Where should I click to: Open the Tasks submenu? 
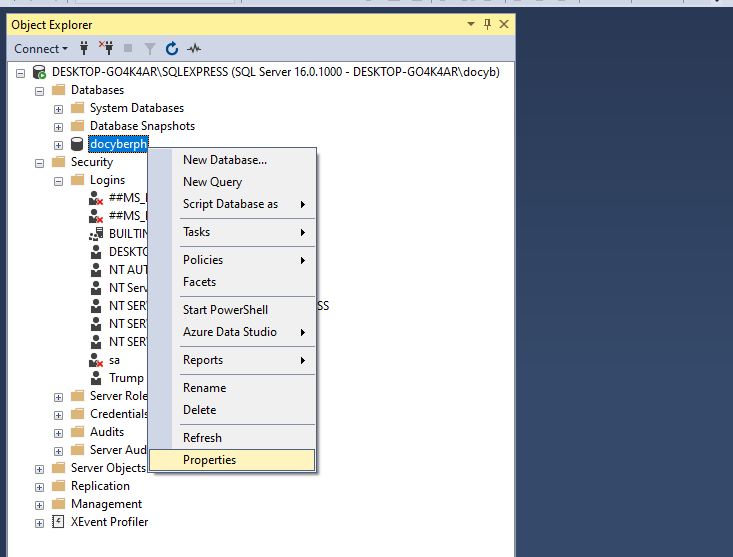197,232
